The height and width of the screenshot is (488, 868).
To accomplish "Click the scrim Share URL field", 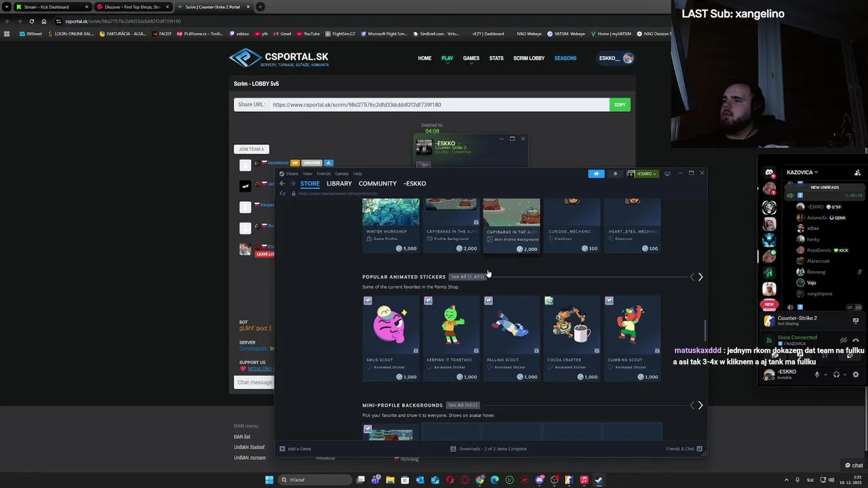I will tap(439, 104).
